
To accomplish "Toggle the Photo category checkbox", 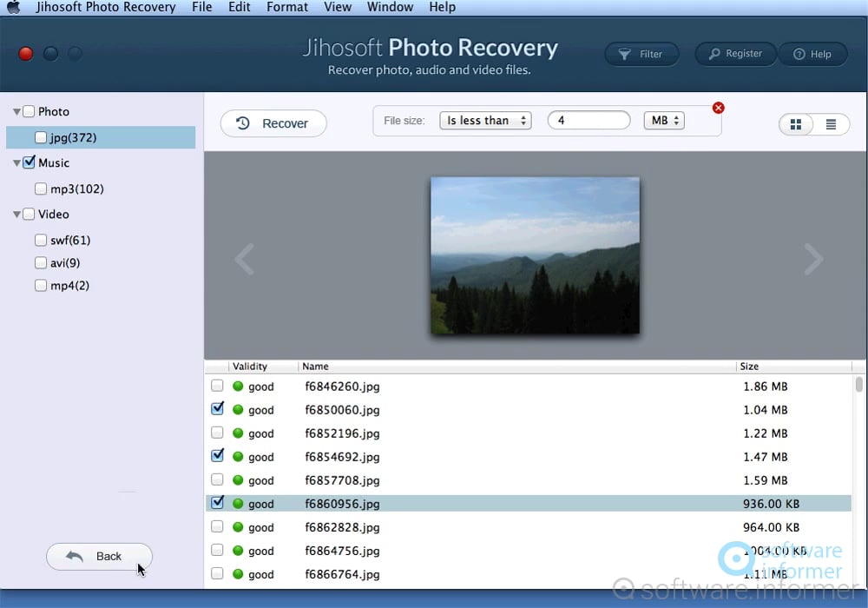I will 29,111.
